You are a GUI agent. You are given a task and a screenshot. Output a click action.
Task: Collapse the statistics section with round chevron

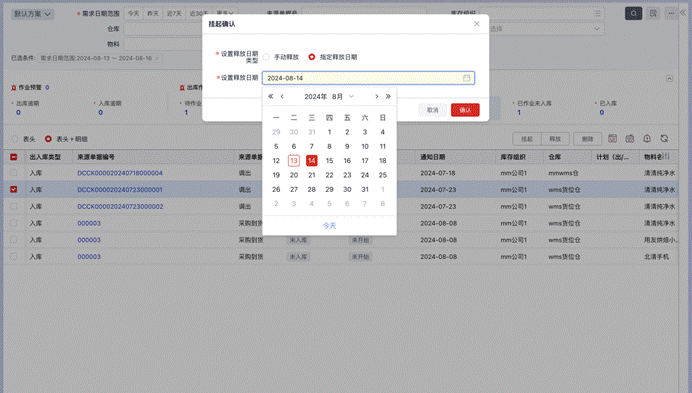coord(669,79)
